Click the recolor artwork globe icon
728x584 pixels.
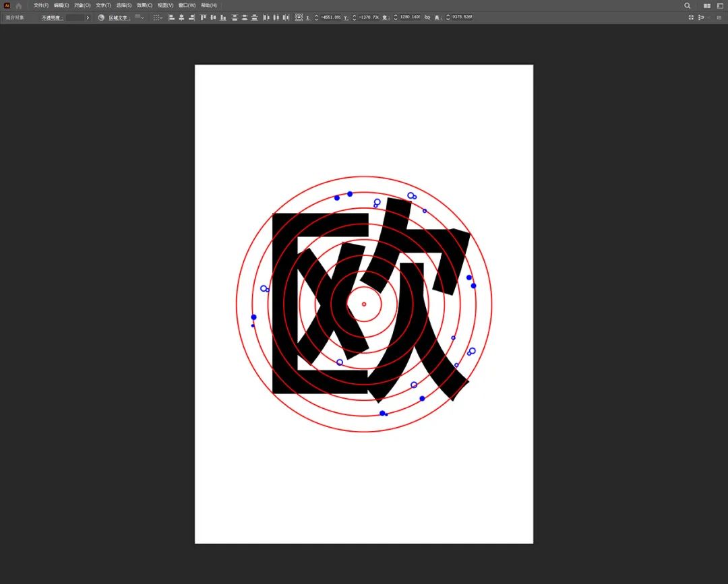coord(101,18)
